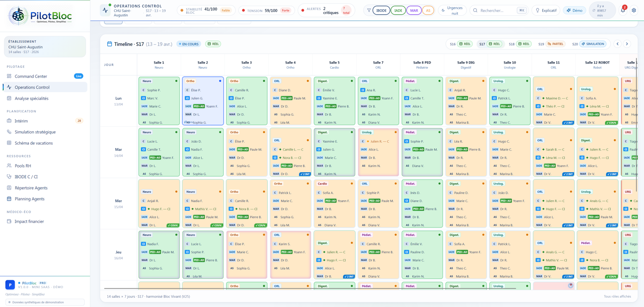
Task: Open Operations Control in sidebar
Action: [x=45, y=87]
